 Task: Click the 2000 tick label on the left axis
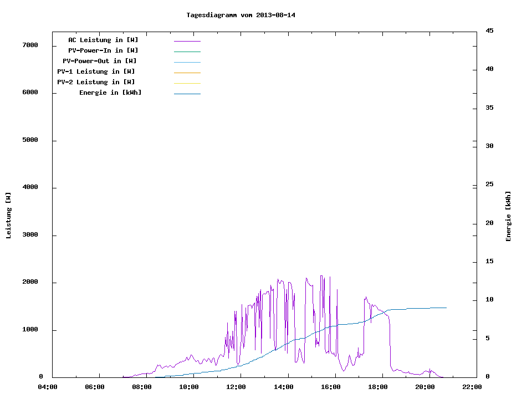point(30,282)
